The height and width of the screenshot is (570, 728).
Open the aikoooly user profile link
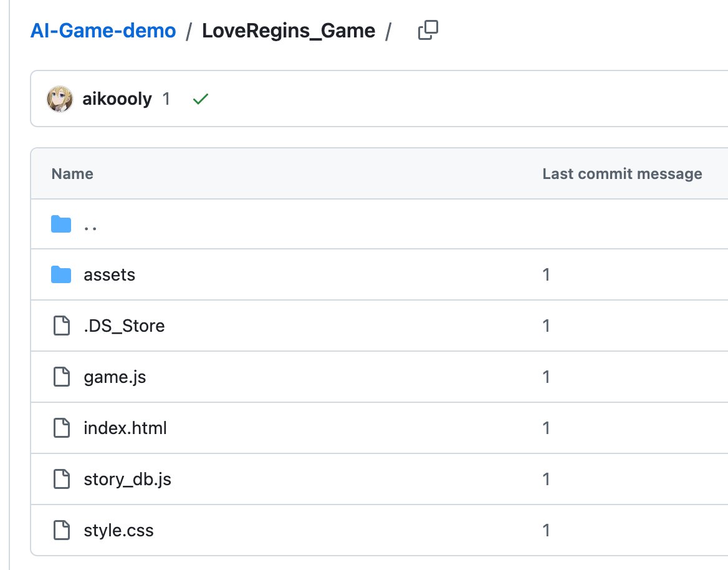117,99
